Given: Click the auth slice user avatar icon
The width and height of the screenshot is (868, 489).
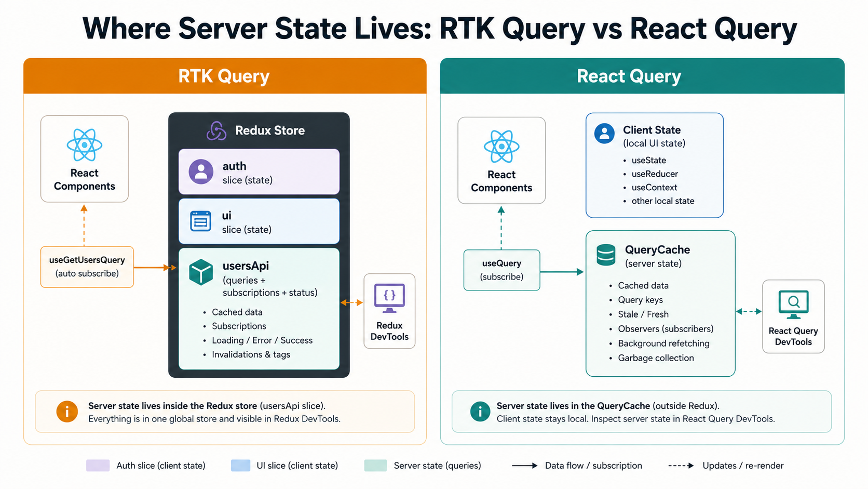Looking at the screenshot, I should 201,172.
